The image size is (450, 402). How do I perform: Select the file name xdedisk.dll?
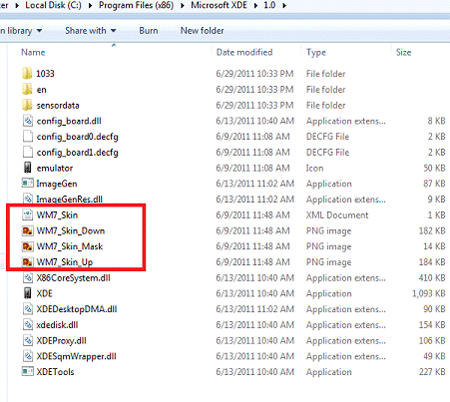pos(57,325)
